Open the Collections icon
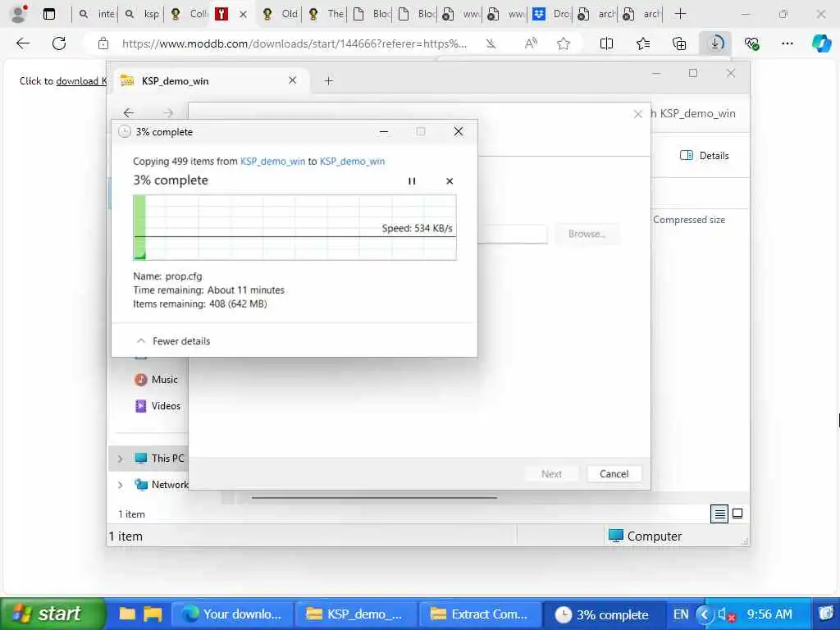This screenshot has width=840, height=630. [678, 43]
